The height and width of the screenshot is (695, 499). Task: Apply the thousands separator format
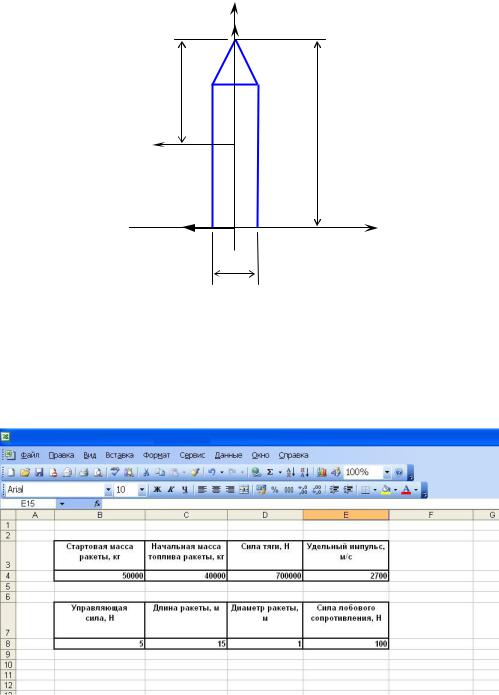tap(289, 490)
